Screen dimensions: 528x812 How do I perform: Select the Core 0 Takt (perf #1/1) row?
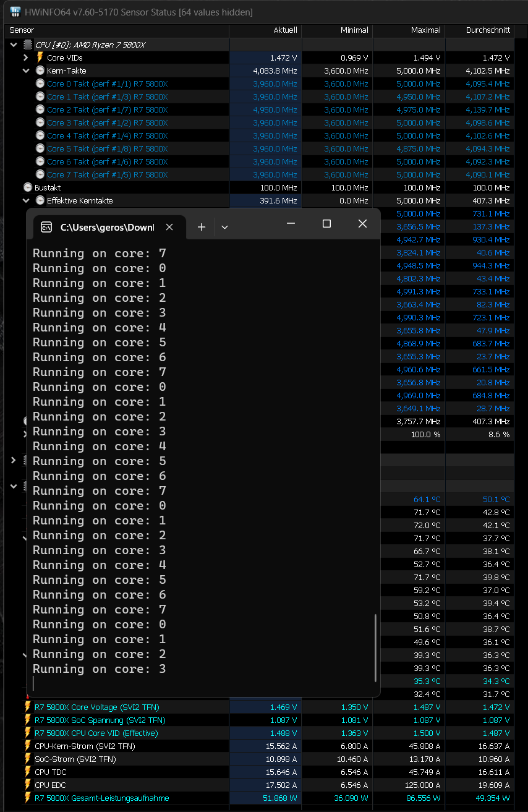260,83
